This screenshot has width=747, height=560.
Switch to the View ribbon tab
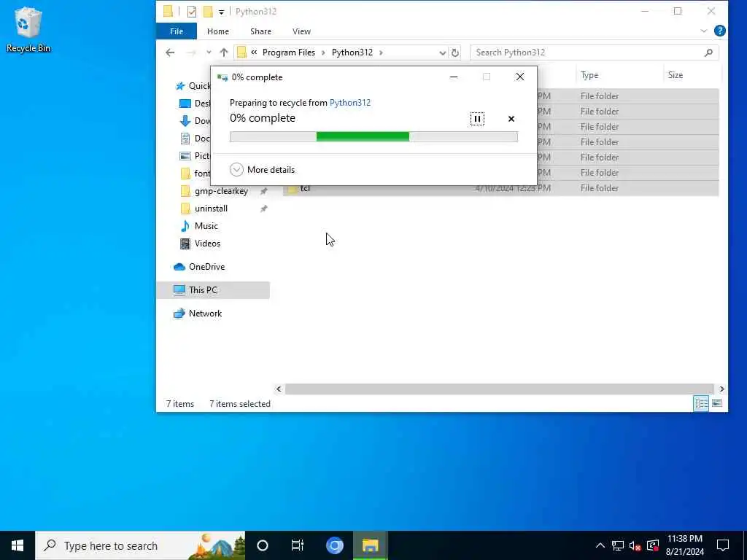pos(301,31)
